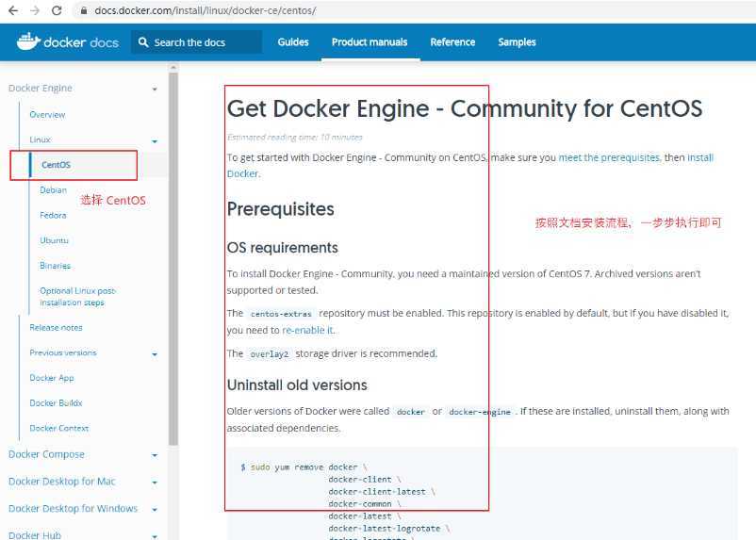Open Docker Desktop for Mac in sidebar
The width and height of the screenshot is (756, 540).
(x=61, y=482)
